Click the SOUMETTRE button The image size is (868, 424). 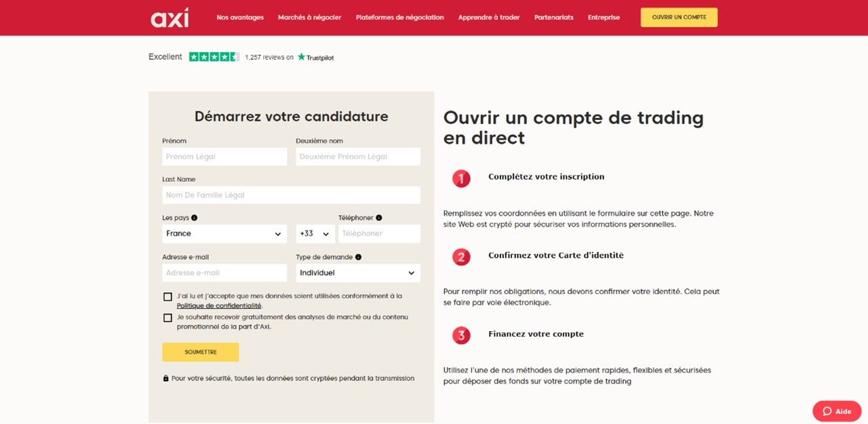coord(201,352)
